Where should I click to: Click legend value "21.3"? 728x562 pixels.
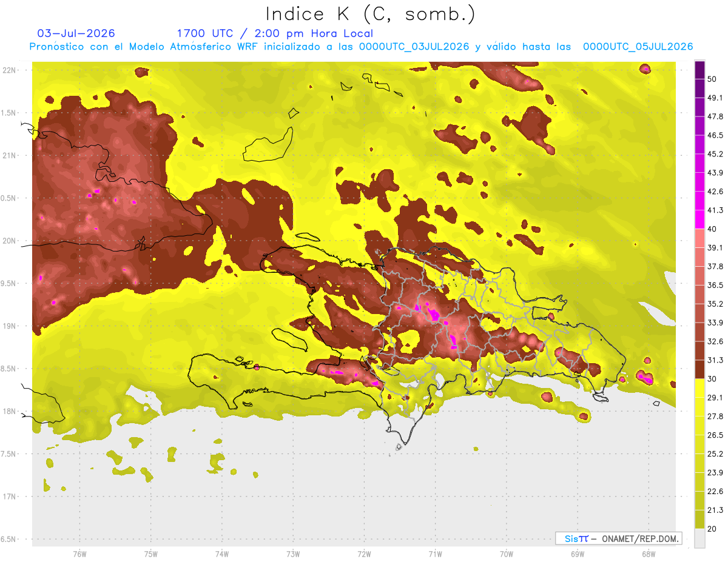pyautogui.click(x=715, y=510)
